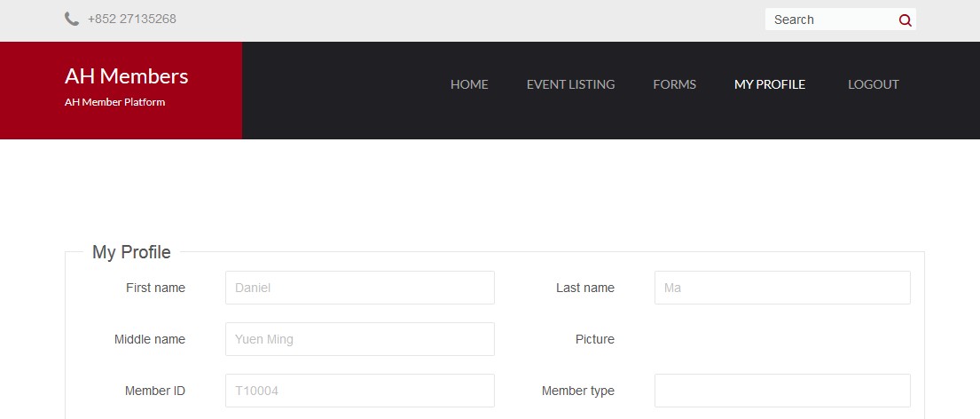Select the My Profile menu item
This screenshot has height=419, width=980.
click(770, 84)
